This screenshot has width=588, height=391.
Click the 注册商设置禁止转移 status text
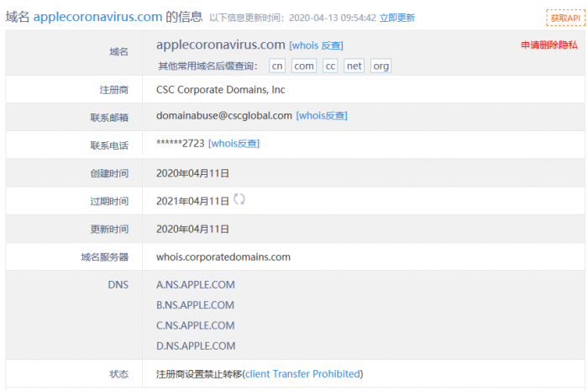pos(199,374)
